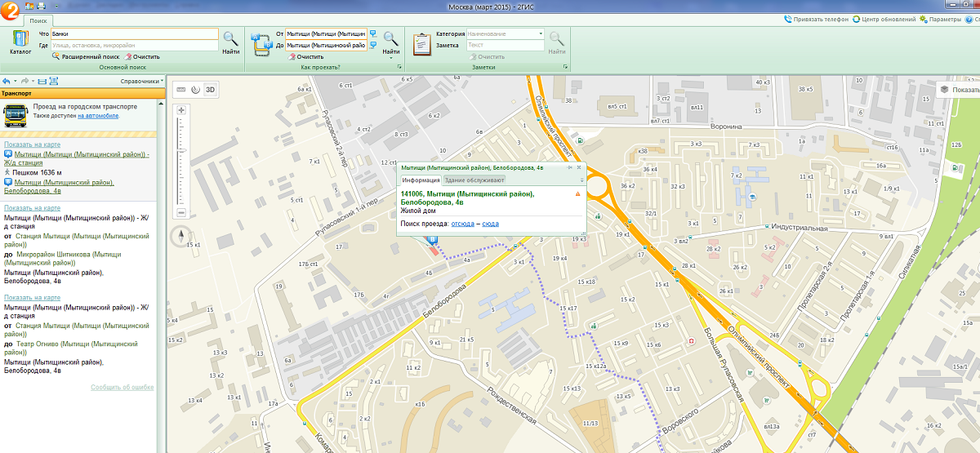
Task: Switch to Здание обслуживают tab
Action: tap(474, 180)
